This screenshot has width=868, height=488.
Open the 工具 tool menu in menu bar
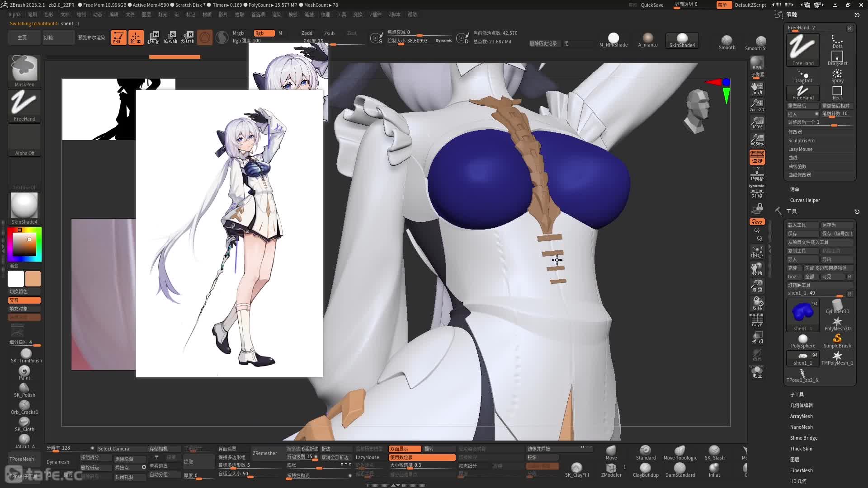tap(342, 14)
